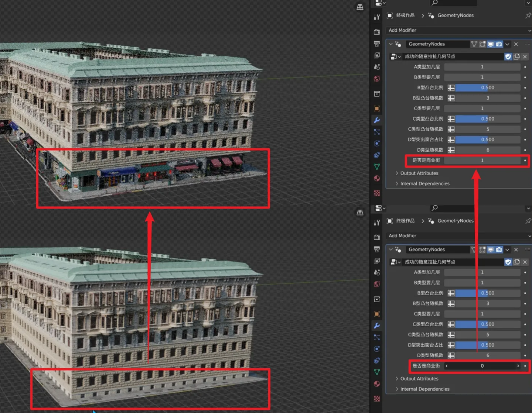
Task: Click 终极作品 breadcrumb in upper Properties editor
Action: pos(405,16)
